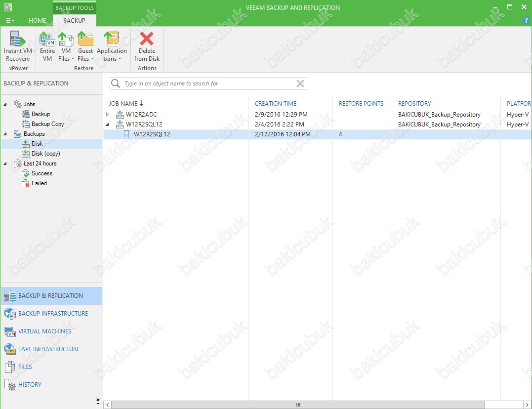Click Delete from Disk
The image size is (532, 409).
point(147,46)
